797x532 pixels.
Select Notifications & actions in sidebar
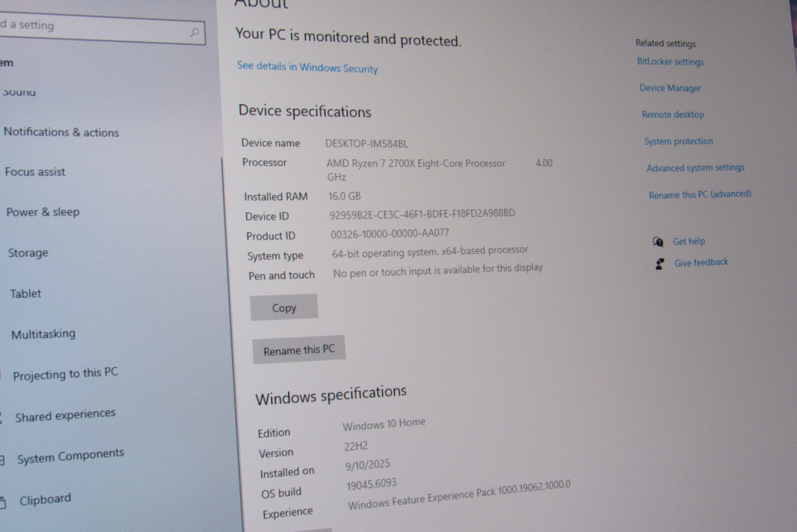[x=61, y=132]
